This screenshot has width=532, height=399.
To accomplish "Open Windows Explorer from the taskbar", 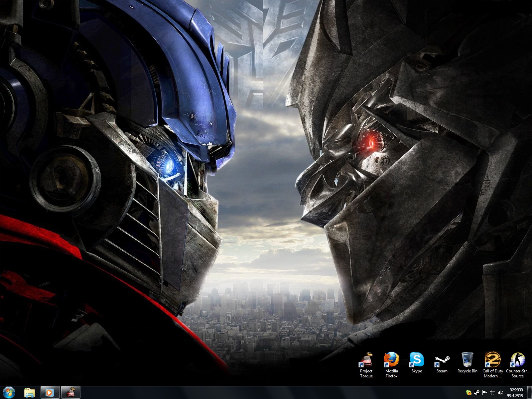I will 30,393.
